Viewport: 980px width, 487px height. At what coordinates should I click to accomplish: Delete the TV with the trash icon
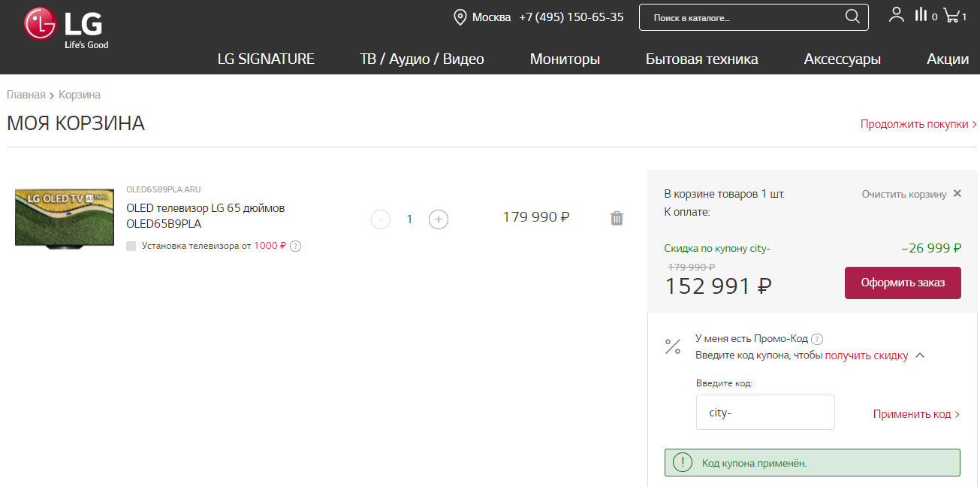[617, 218]
